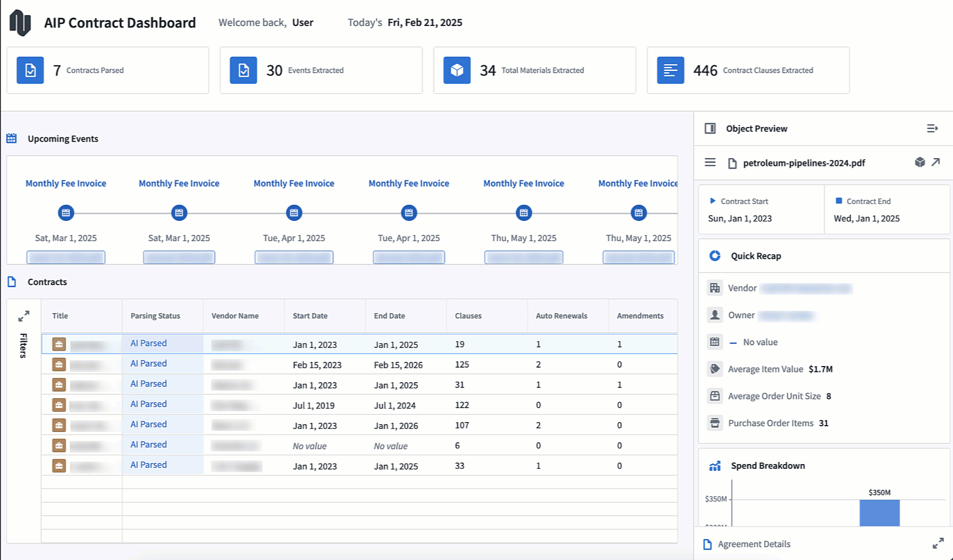Open the second Sat, Mar 1 Monthly Fee Invoice

click(x=179, y=183)
